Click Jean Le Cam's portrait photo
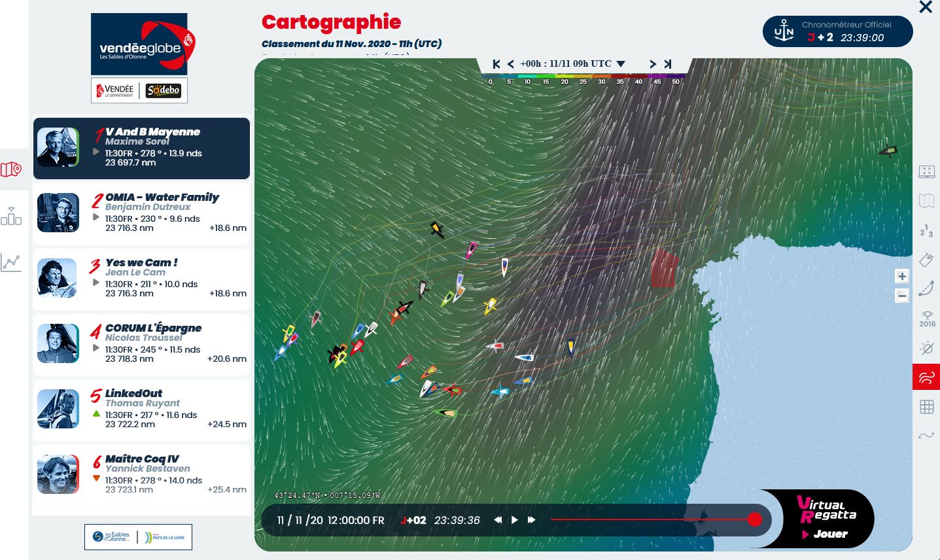This screenshot has height=560, width=940. tap(58, 278)
